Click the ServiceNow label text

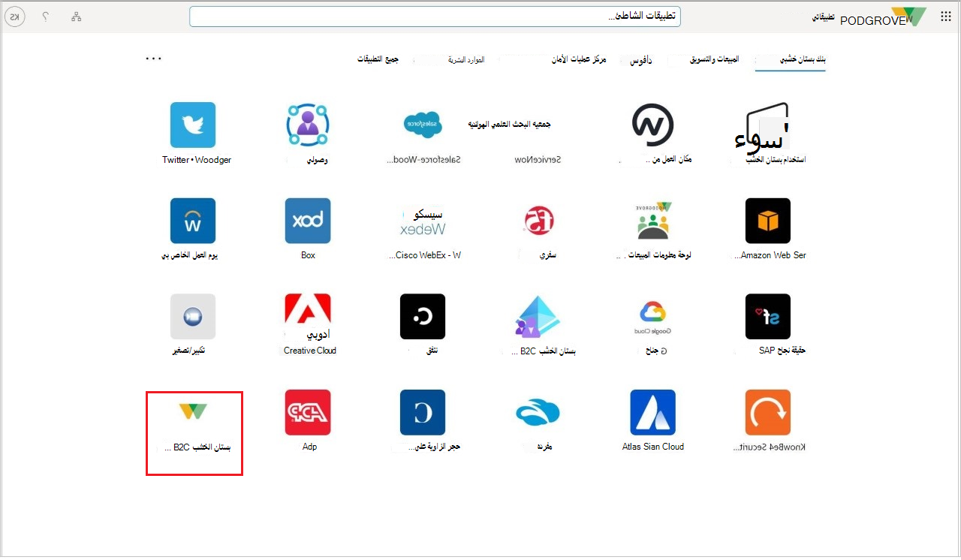click(538, 160)
